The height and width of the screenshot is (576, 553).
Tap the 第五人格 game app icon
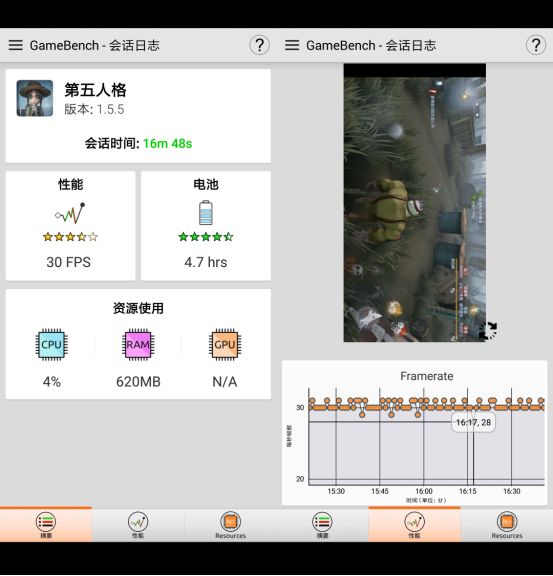(x=35, y=98)
